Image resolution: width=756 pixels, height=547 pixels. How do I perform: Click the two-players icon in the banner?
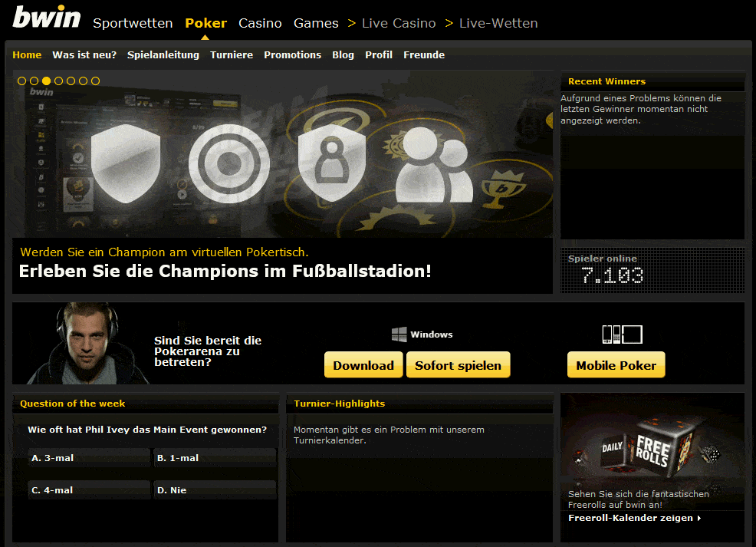(x=434, y=166)
